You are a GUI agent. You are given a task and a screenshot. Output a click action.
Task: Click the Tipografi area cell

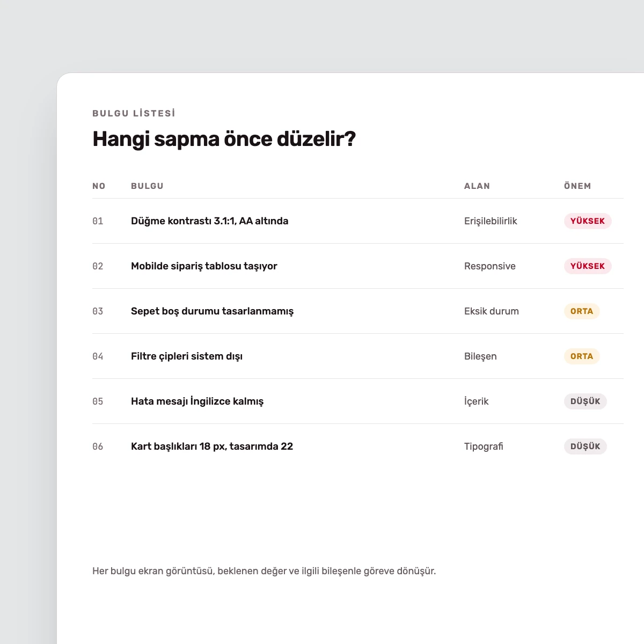click(x=484, y=447)
